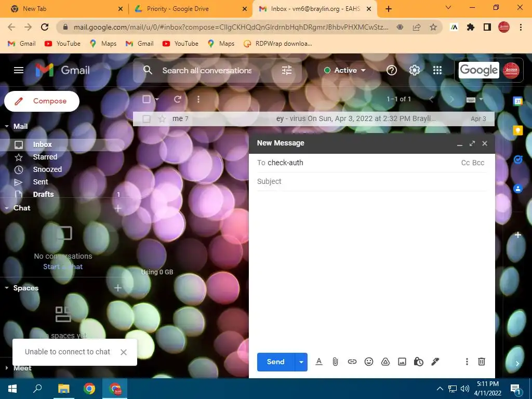Open the inbox toolbar more menu
This screenshot has width=532, height=399.
tap(198, 99)
